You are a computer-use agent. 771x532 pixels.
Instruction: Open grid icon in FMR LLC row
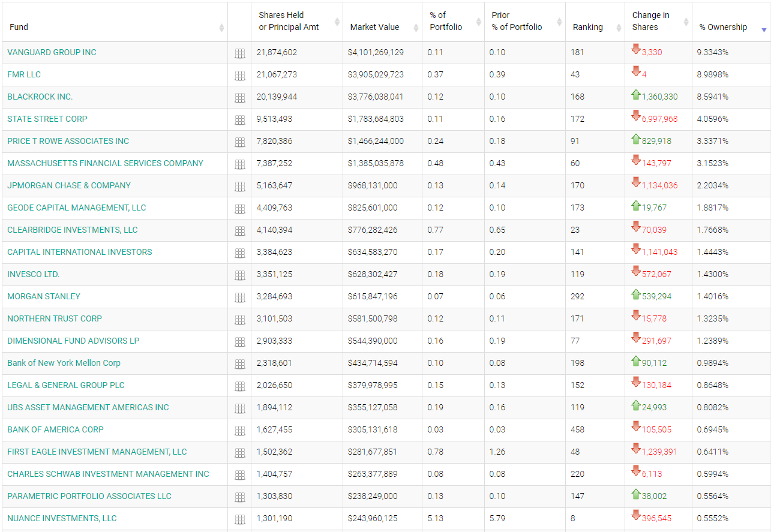tap(240, 76)
